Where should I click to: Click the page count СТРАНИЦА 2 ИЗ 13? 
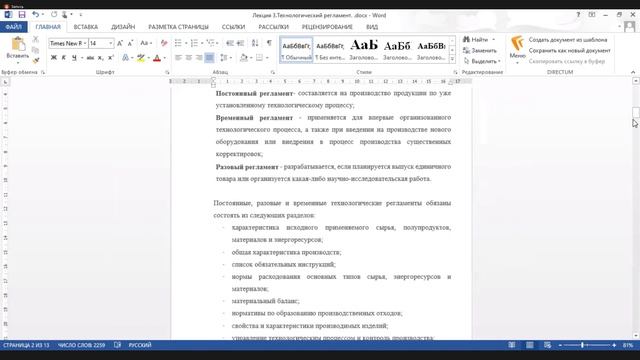coord(26,345)
